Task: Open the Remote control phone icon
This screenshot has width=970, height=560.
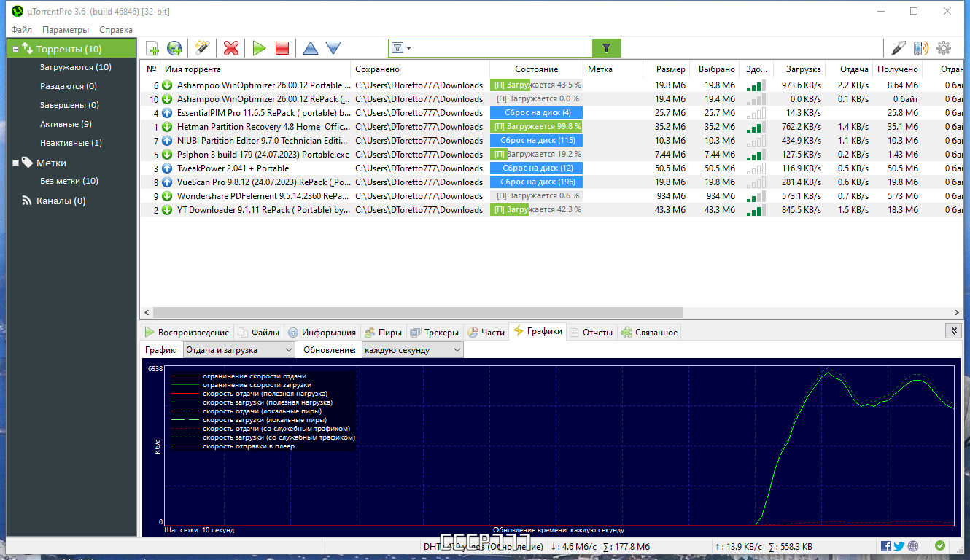Action: point(921,48)
